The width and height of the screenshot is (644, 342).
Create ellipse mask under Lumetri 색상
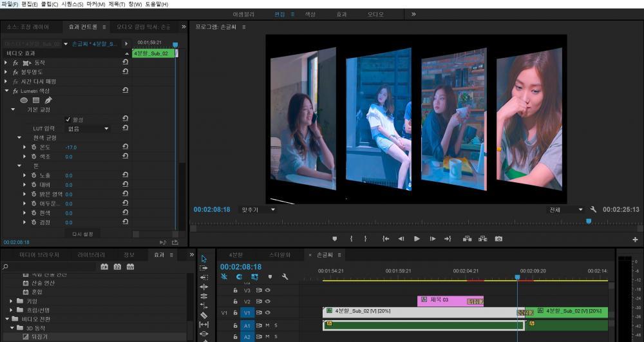click(x=24, y=100)
